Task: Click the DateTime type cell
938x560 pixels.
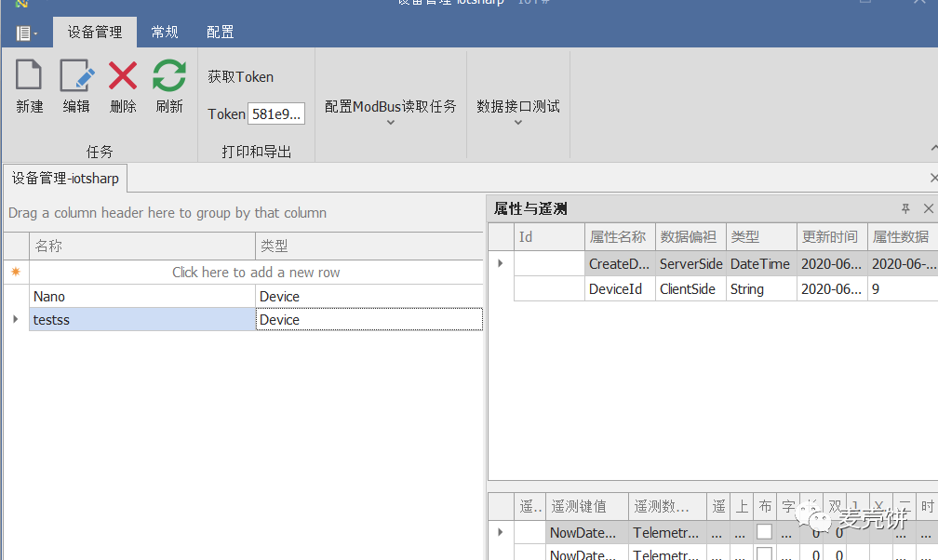Action: tap(761, 263)
